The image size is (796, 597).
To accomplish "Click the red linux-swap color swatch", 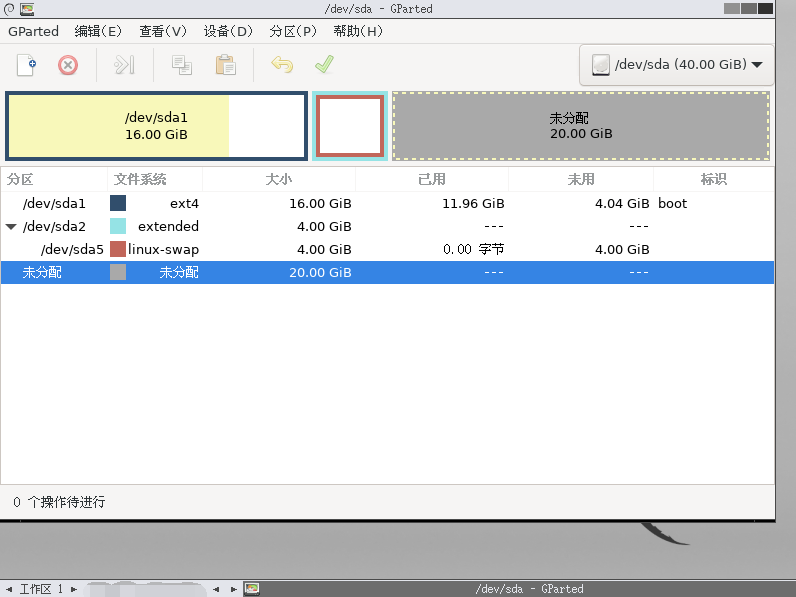I will [x=118, y=249].
